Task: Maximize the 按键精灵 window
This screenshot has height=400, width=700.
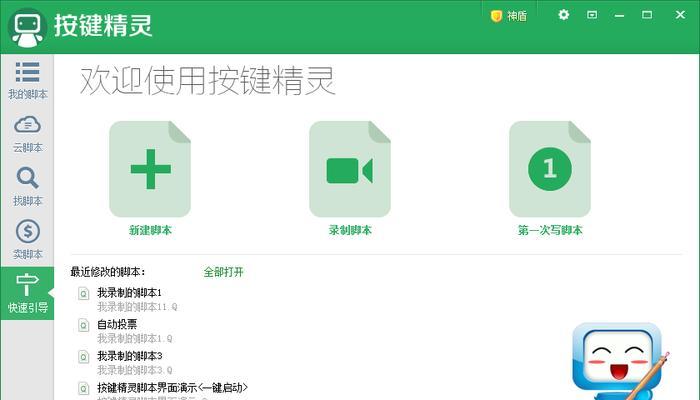Action: [647, 15]
